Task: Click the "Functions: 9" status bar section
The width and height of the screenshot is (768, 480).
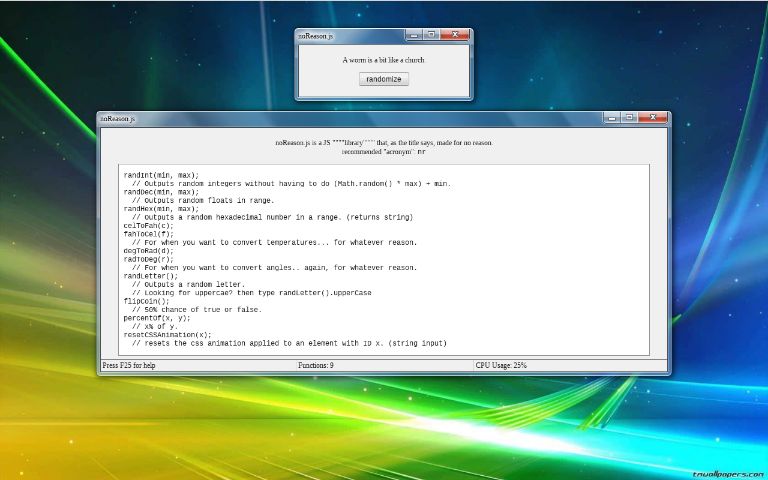Action: tap(316, 366)
